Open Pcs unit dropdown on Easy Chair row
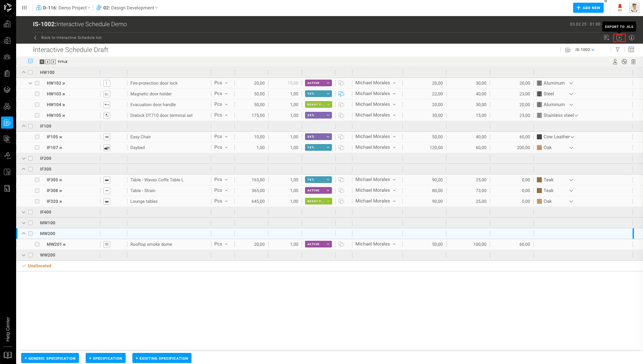Image resolution: width=643 pixels, height=364 pixels. 221,137
